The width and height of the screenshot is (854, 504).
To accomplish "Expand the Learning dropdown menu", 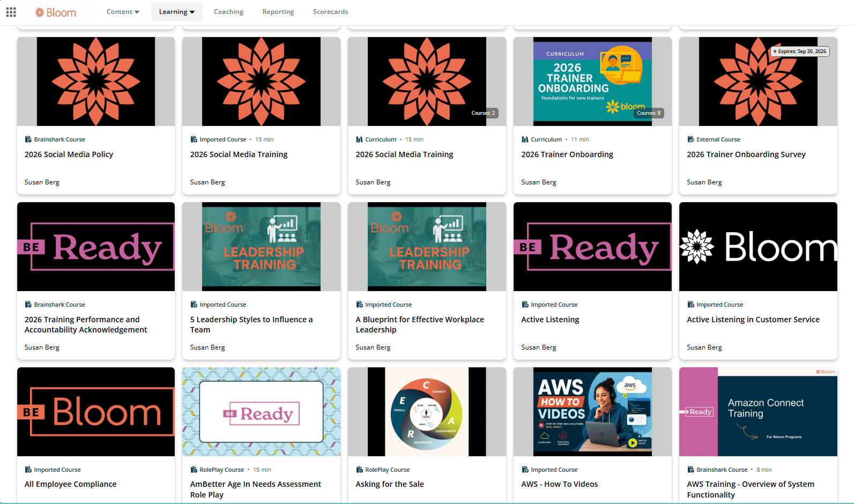I will [x=177, y=12].
